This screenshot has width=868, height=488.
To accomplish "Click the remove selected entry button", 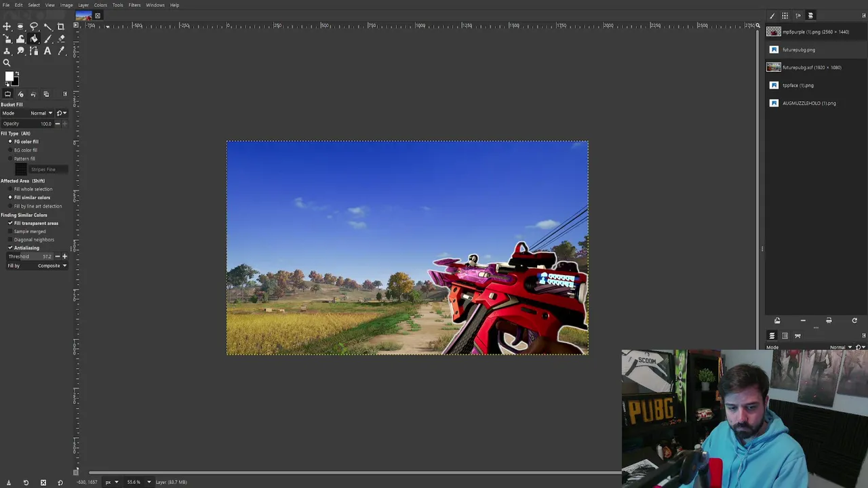I will coord(803,321).
